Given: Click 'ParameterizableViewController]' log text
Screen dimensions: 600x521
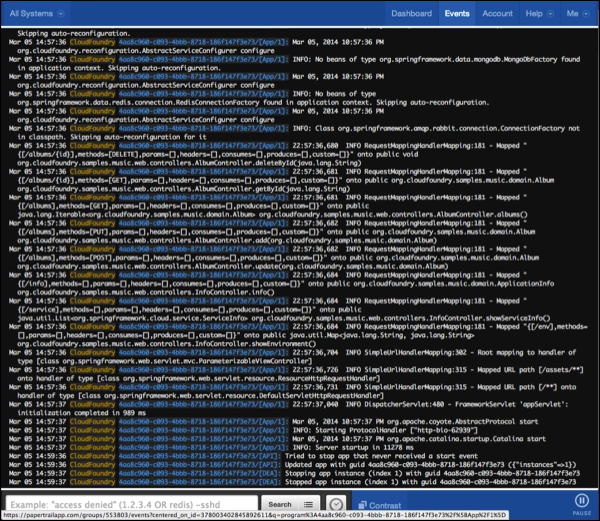Looking at the screenshot, I should [256, 361].
